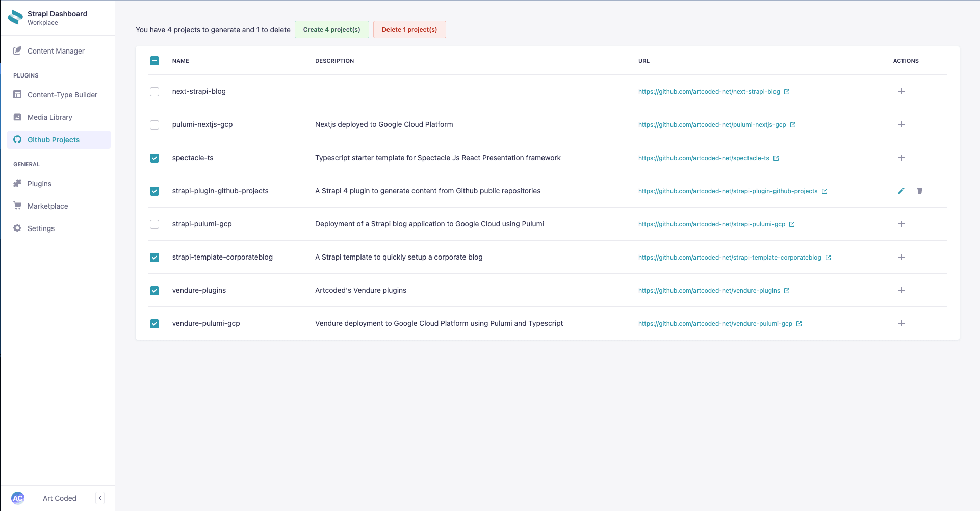Open Plugins in the sidebar
Image resolution: width=980 pixels, height=511 pixels.
click(x=59, y=184)
